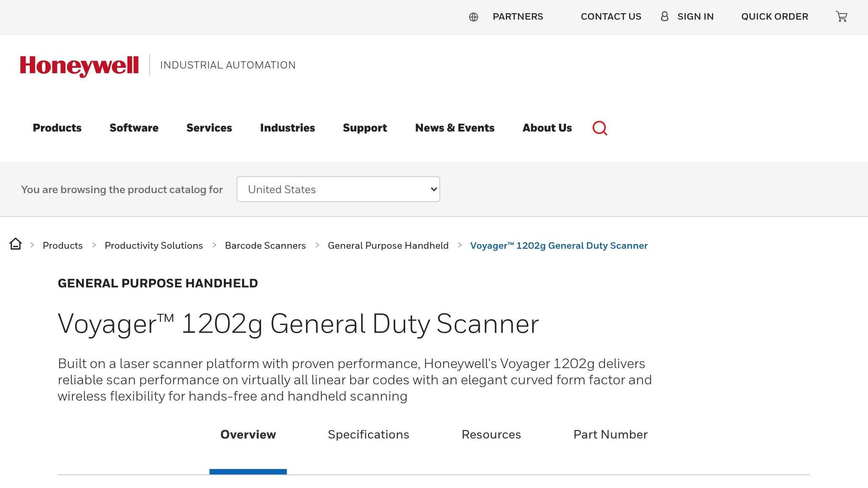
Task: Click the Sign In person icon
Action: click(664, 17)
